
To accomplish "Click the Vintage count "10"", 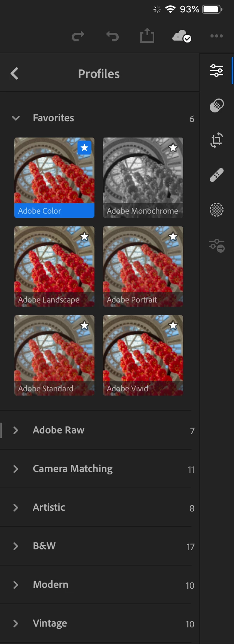I will [190, 624].
